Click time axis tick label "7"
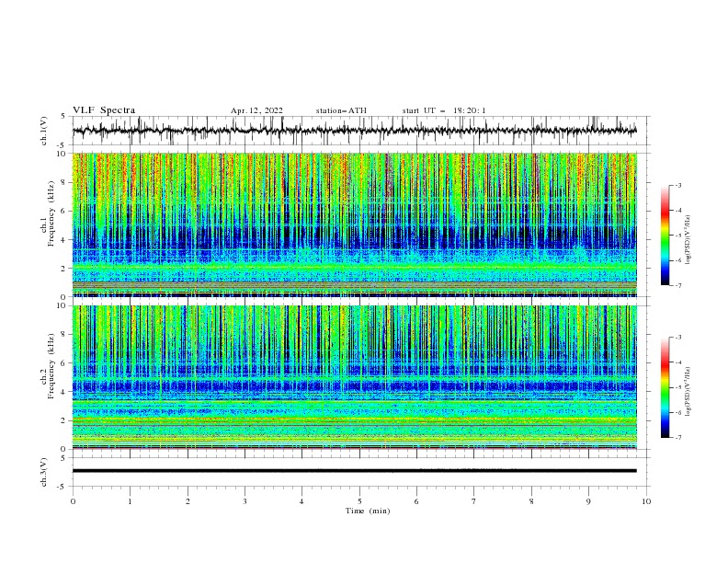 pyautogui.click(x=474, y=501)
